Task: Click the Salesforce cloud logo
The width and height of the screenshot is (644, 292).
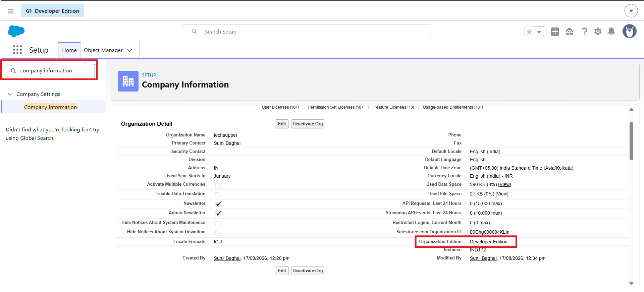Action: pos(16,31)
